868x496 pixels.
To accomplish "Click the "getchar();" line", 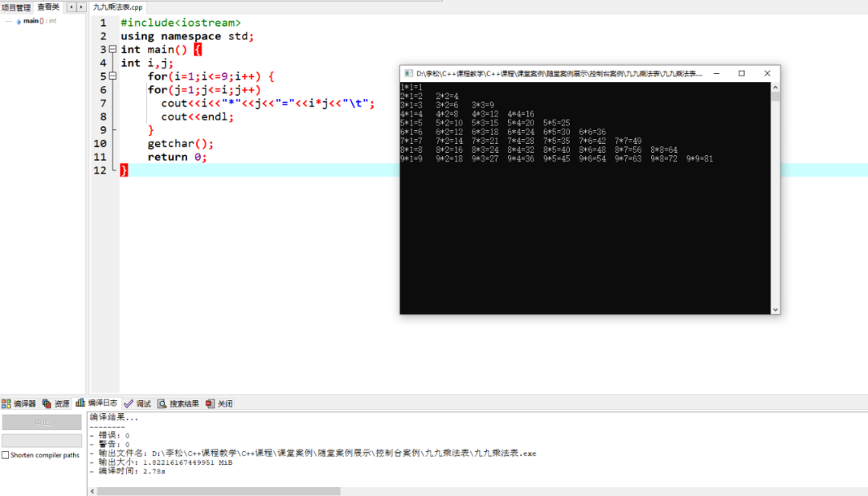I will click(180, 143).
